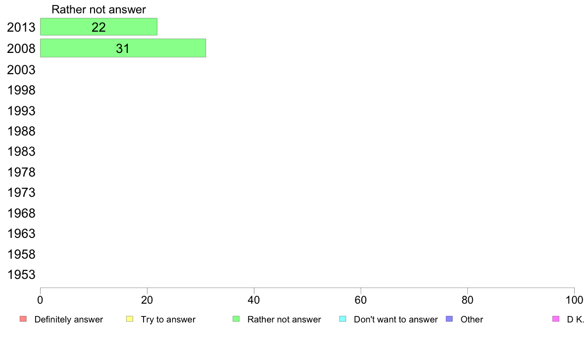Click the 2003 year label
This screenshot has width=588, height=364.
[21, 70]
